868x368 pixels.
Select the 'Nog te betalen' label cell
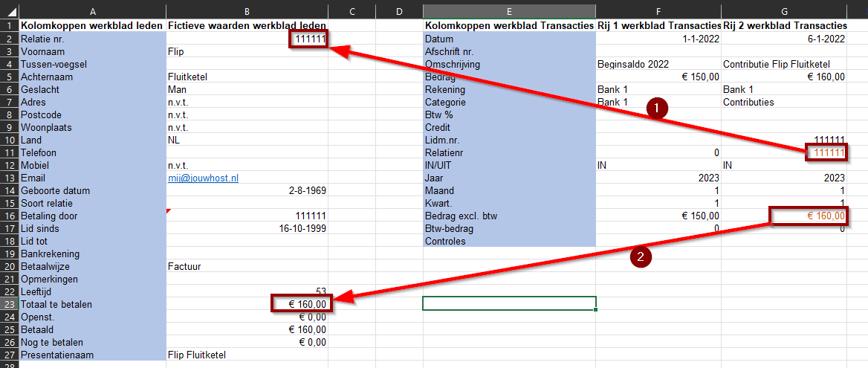92,341
